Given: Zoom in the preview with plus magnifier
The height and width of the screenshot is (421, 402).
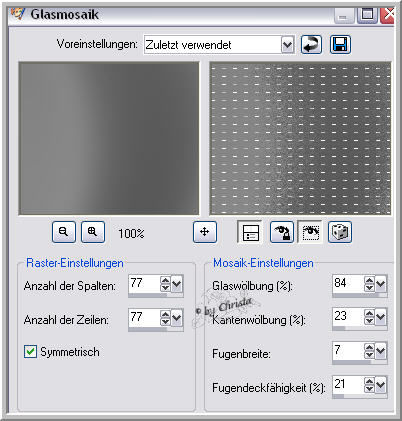Looking at the screenshot, I should point(93,232).
